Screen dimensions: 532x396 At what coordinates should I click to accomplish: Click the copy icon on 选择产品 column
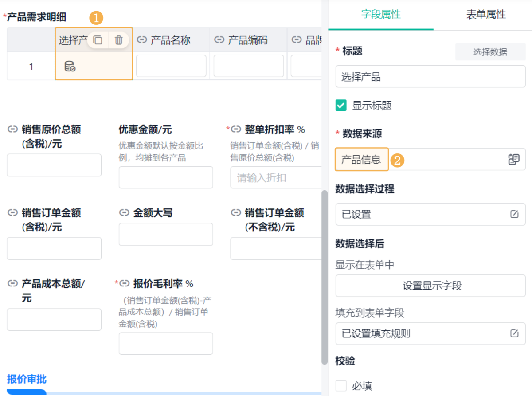(98, 40)
